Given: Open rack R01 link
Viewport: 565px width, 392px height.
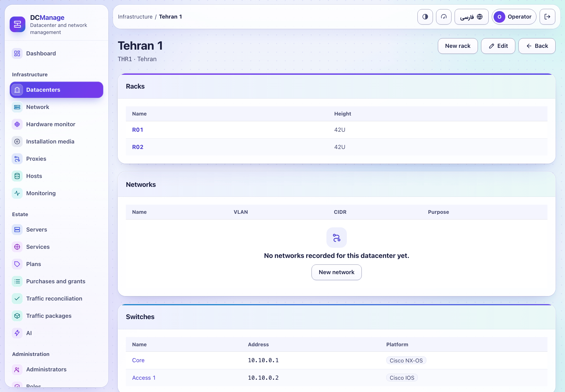Looking at the screenshot, I should click(x=138, y=130).
